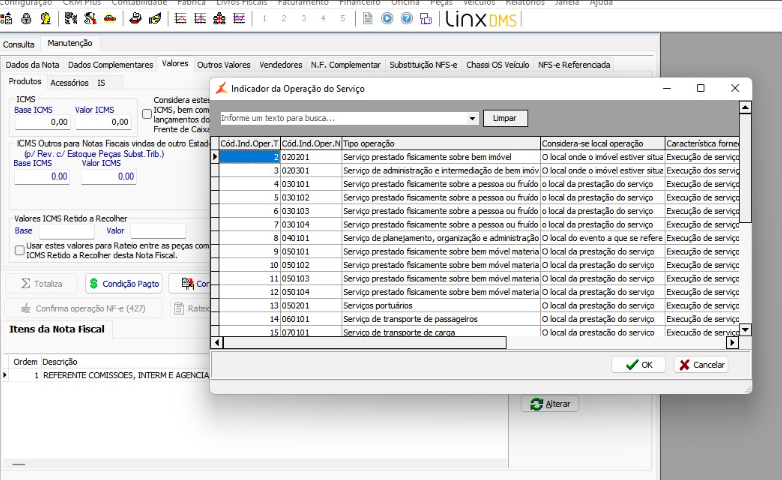Click the sigma icon on Totaliza button

click(x=26, y=283)
